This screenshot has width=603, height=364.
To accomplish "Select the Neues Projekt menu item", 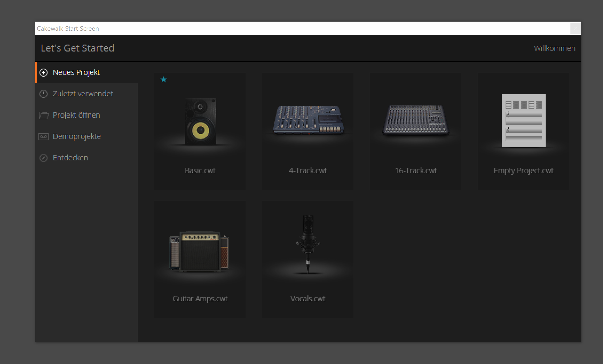I will [x=86, y=72].
